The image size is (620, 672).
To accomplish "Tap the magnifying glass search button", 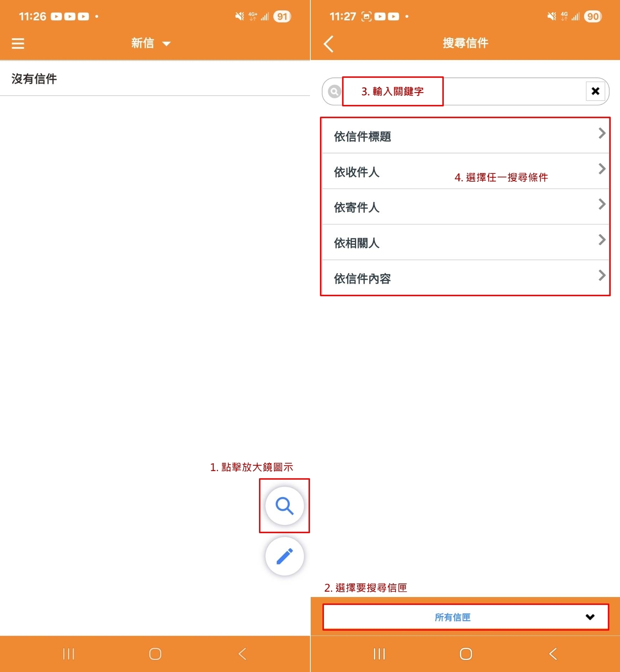I will click(284, 506).
